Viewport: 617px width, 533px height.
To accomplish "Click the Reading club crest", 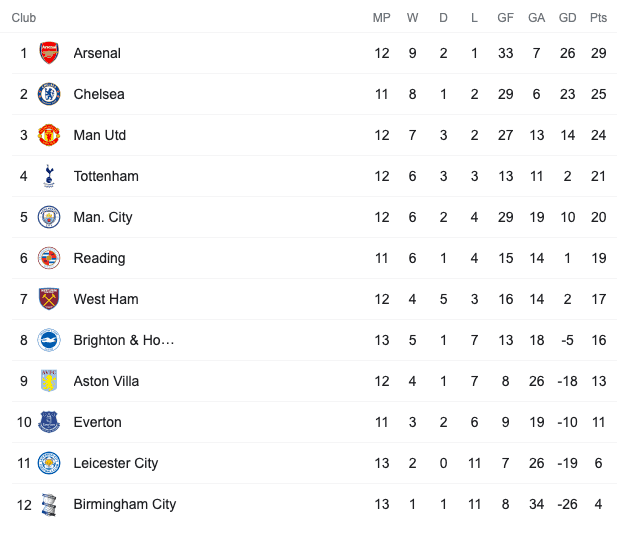I will (x=49, y=258).
